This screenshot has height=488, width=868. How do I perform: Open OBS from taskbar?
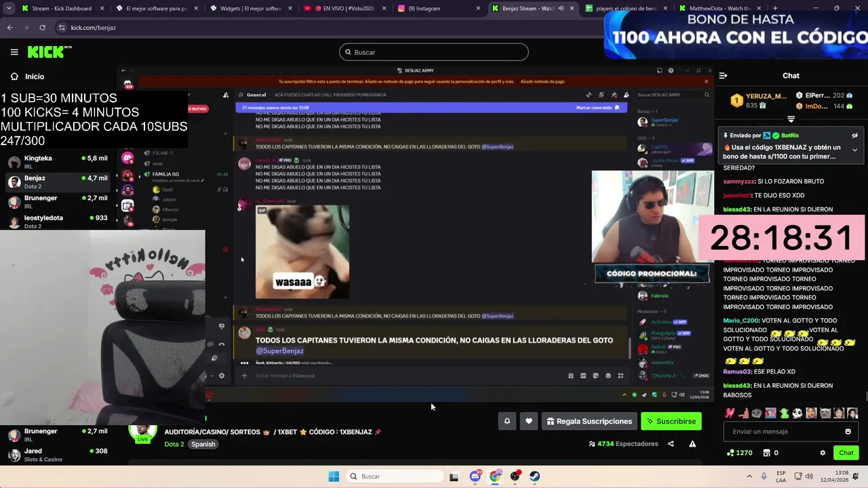[515, 476]
